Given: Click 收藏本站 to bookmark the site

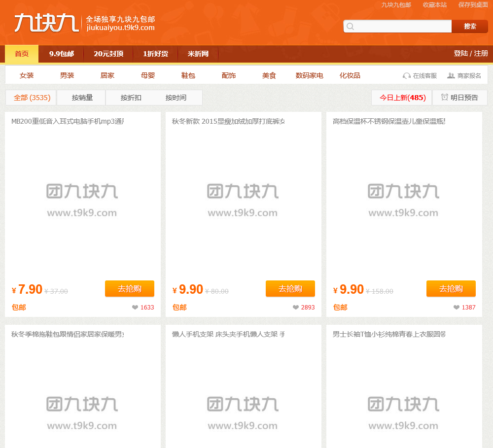Looking at the screenshot, I should (x=434, y=5).
